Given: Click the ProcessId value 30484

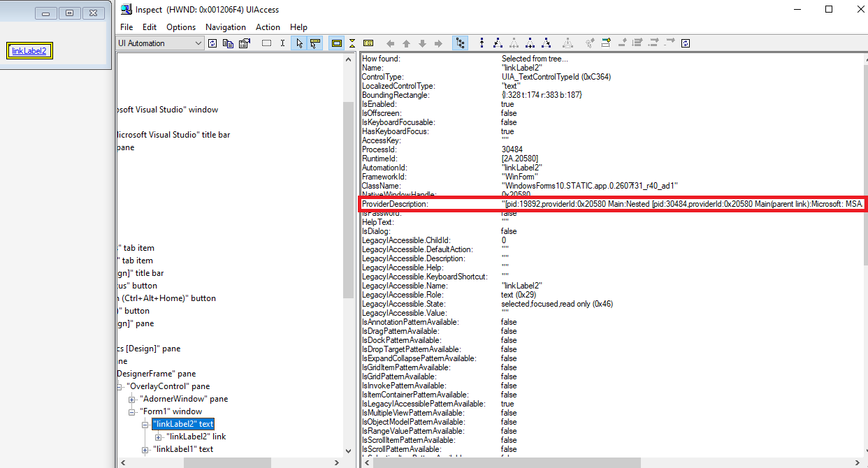Looking at the screenshot, I should 512,149.
